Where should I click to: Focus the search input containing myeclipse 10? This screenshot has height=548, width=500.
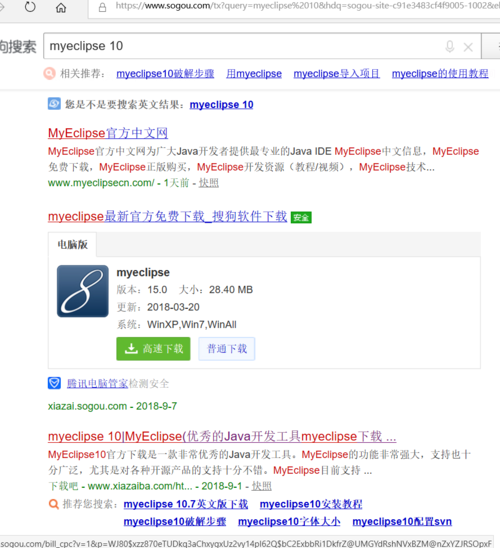tap(245, 46)
